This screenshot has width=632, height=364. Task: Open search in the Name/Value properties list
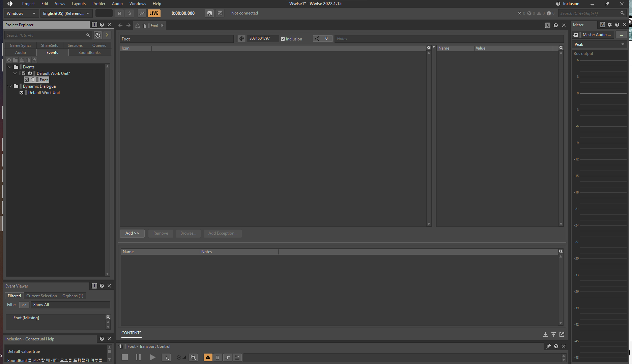(561, 48)
